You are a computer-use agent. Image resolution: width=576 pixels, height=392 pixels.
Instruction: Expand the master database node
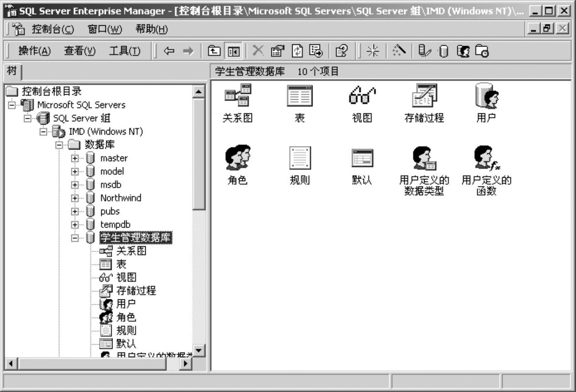pyautogui.click(x=75, y=158)
